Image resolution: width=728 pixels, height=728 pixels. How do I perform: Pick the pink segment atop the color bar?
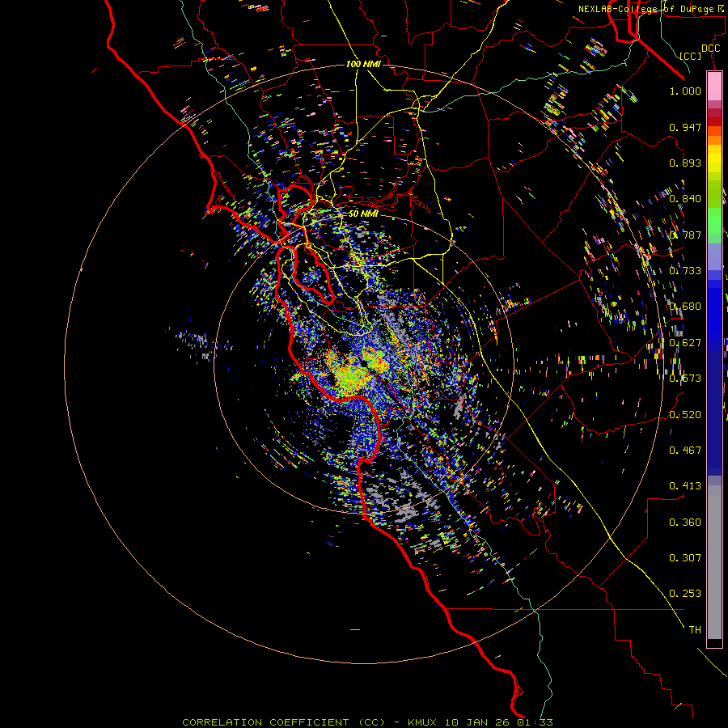[714, 86]
